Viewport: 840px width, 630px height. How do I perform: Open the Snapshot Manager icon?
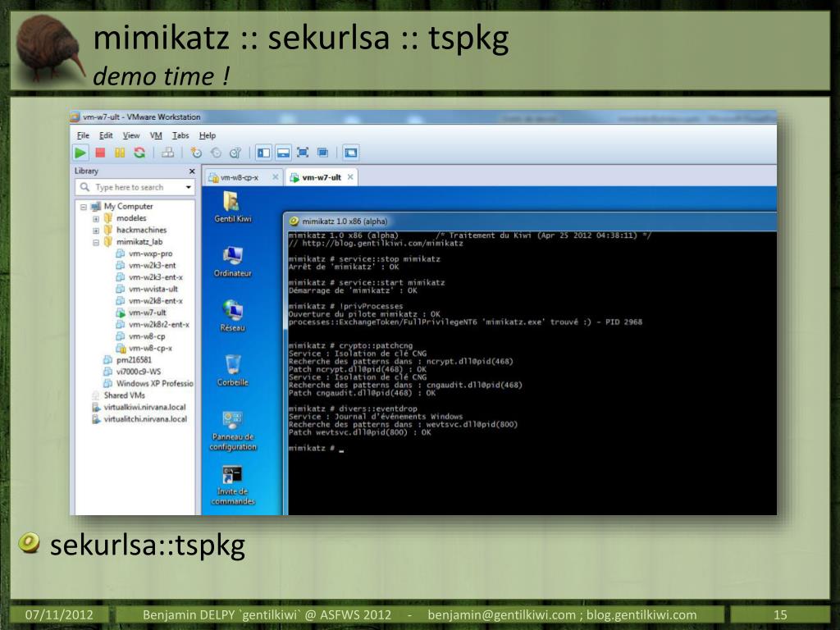click(x=235, y=153)
